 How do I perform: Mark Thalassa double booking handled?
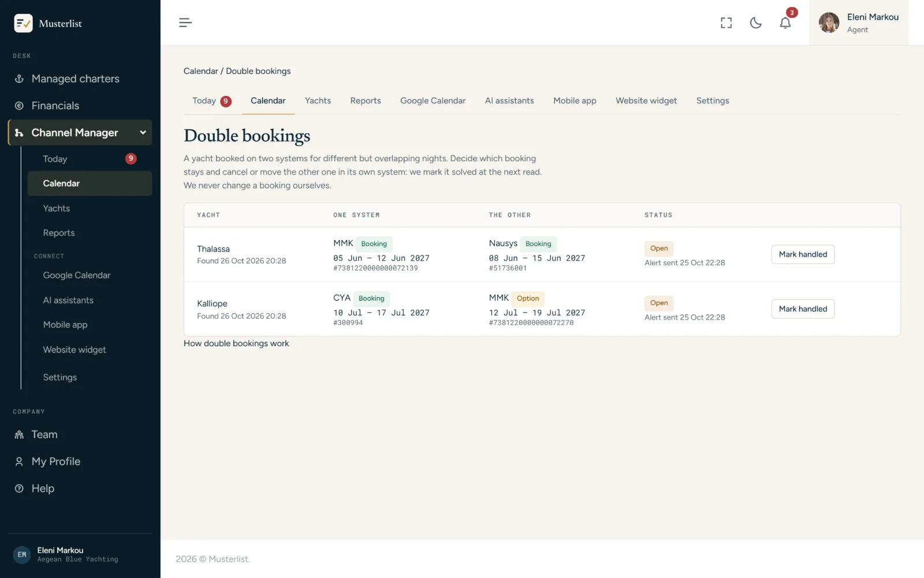coord(803,254)
